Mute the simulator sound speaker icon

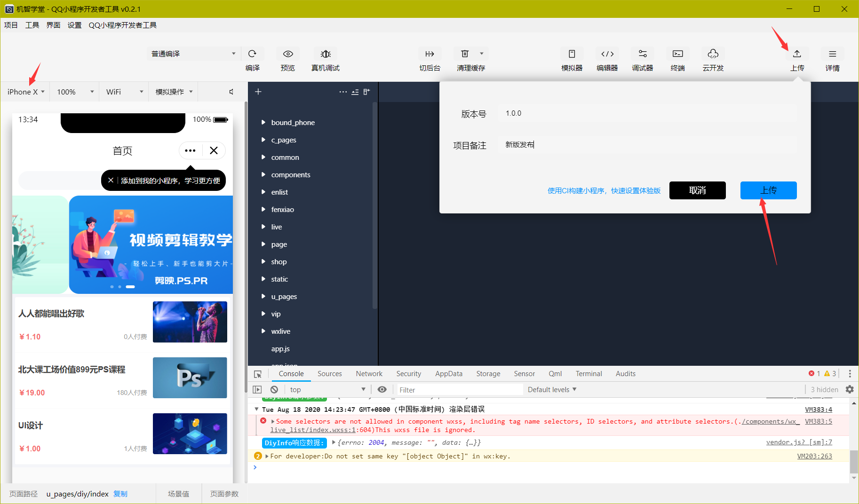[x=231, y=92]
